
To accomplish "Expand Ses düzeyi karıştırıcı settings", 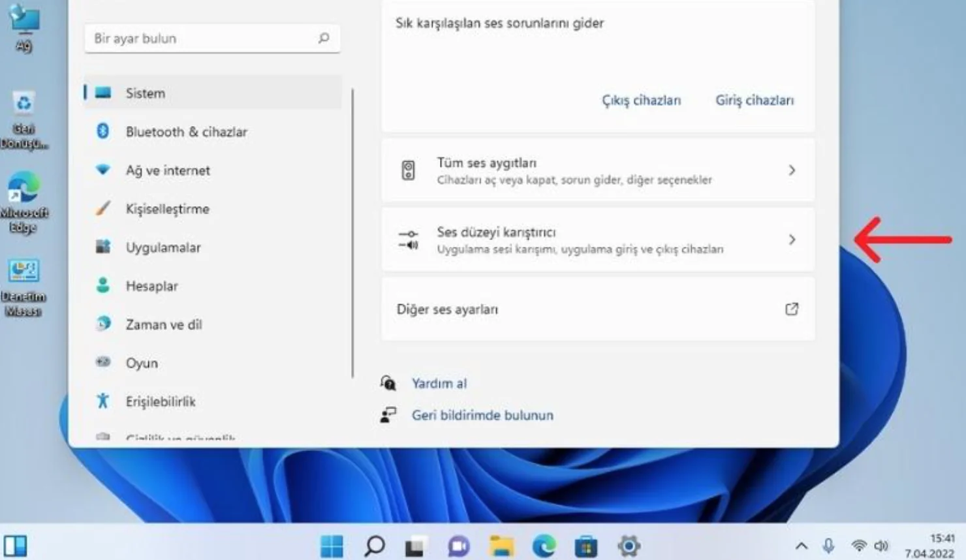I will tap(792, 240).
